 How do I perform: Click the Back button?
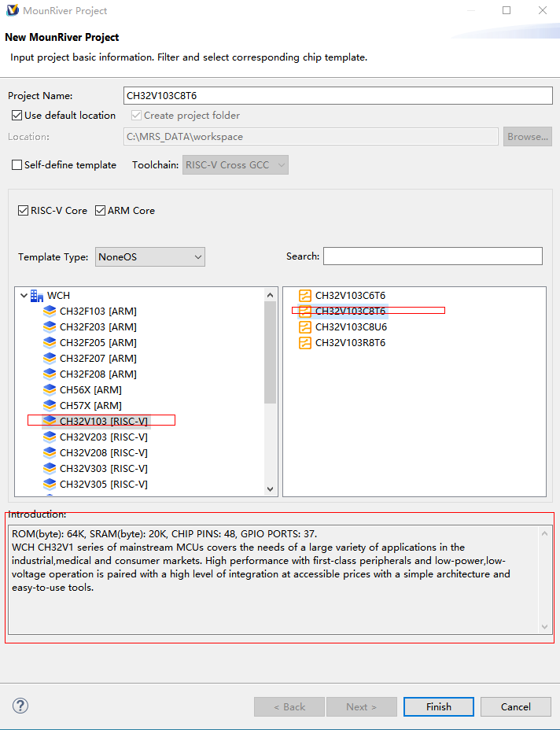(289, 706)
